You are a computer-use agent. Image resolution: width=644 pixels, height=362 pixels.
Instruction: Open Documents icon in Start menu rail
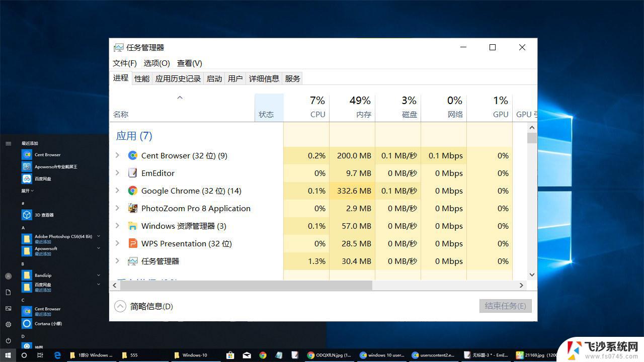coord(8,292)
